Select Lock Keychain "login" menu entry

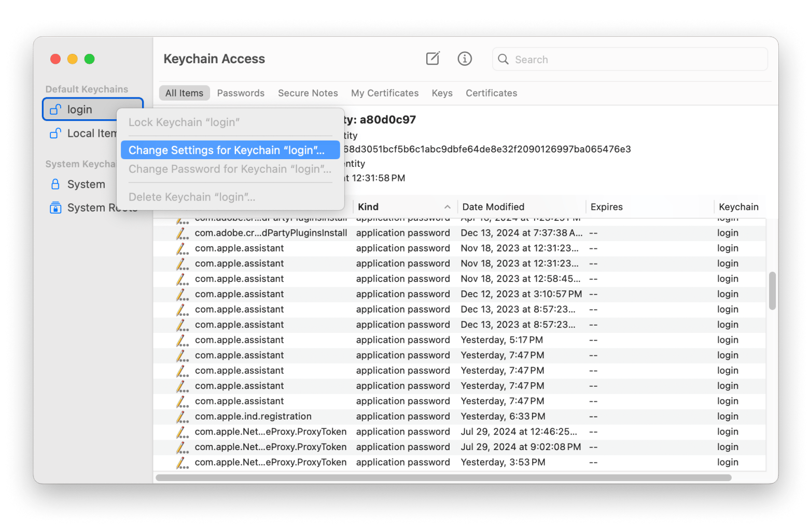click(x=184, y=122)
